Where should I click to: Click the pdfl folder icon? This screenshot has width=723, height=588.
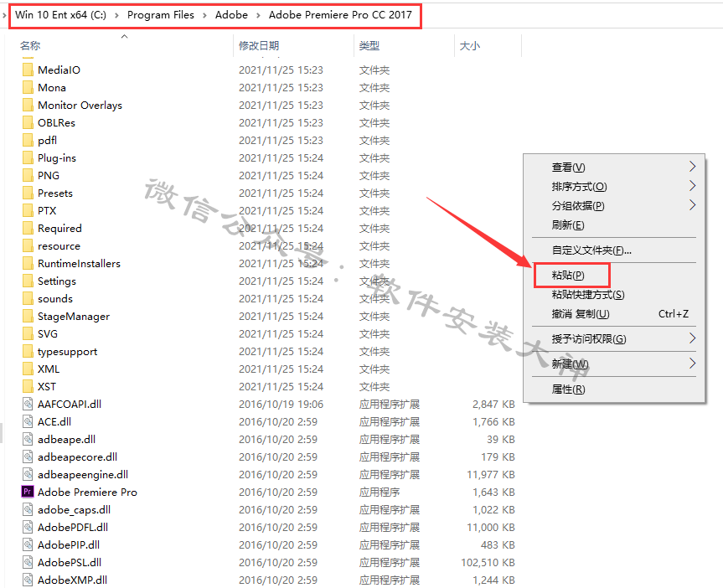28,140
